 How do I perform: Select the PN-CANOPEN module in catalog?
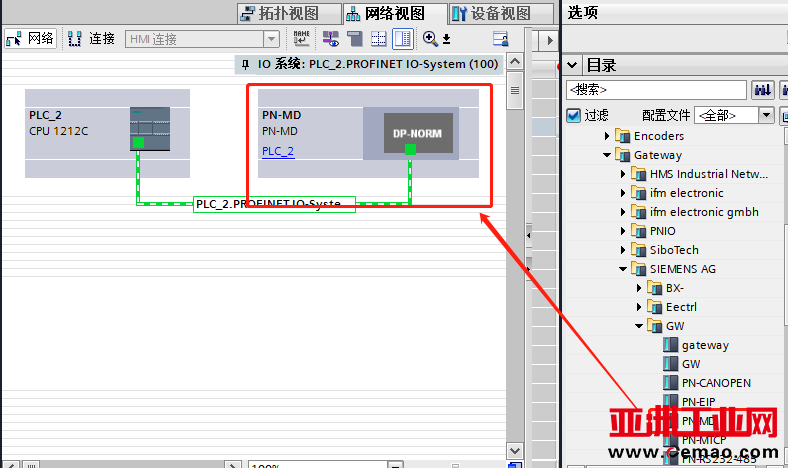716,383
